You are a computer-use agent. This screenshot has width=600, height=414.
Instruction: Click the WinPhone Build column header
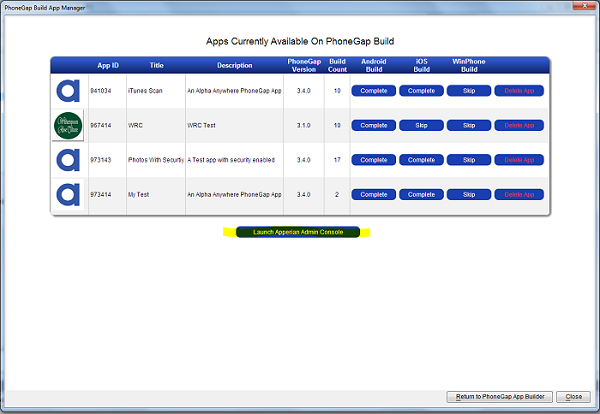point(469,65)
